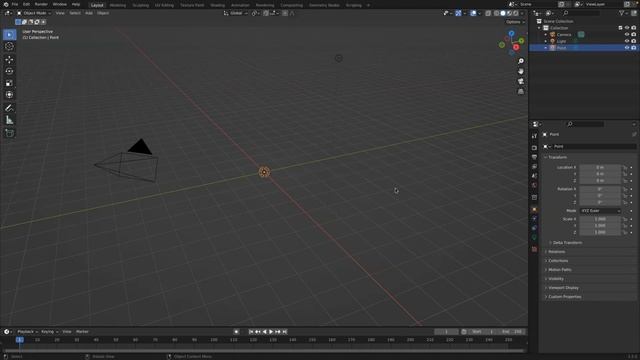Toggle the camera view icon
The image size is (640, 360).
click(x=521, y=82)
